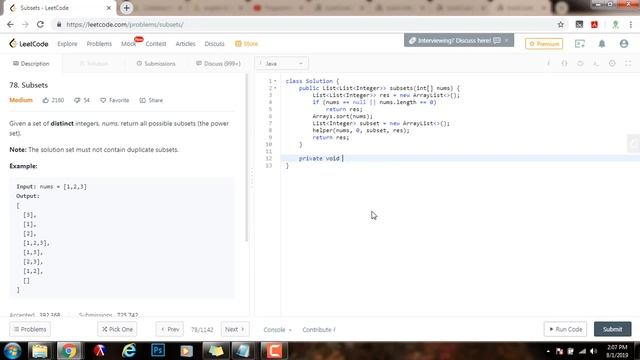
Task: Open the Chrome menu three dots
Action: pos(631,24)
